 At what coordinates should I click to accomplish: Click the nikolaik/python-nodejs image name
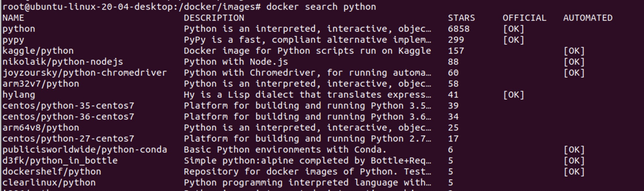tap(63, 62)
